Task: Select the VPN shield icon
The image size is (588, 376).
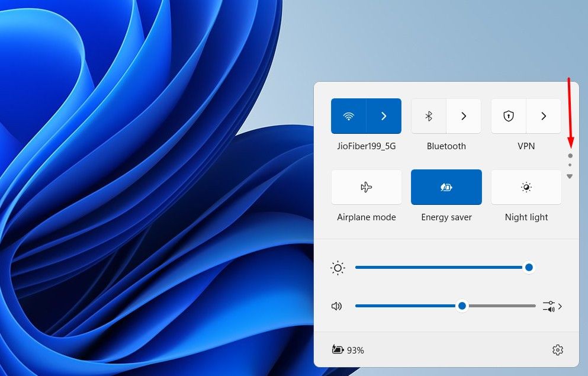Action: coord(508,116)
